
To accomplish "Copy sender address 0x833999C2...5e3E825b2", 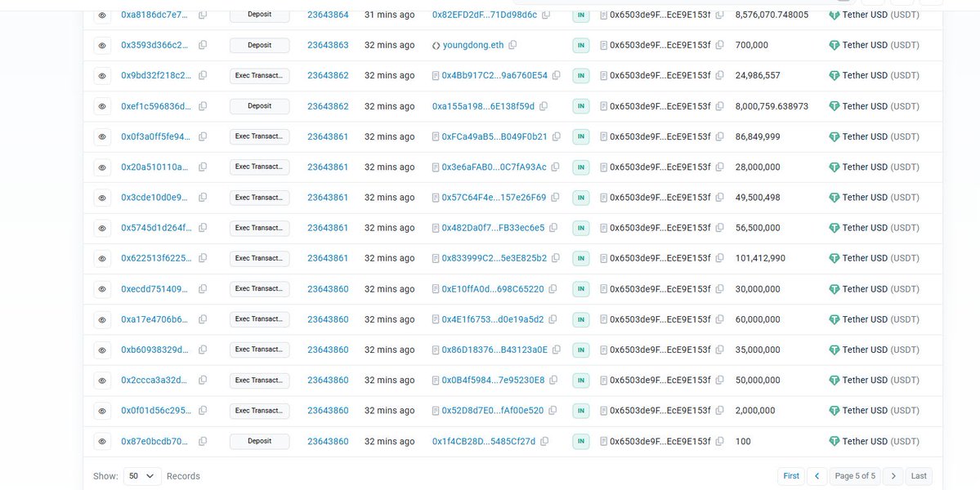I will point(556,258).
